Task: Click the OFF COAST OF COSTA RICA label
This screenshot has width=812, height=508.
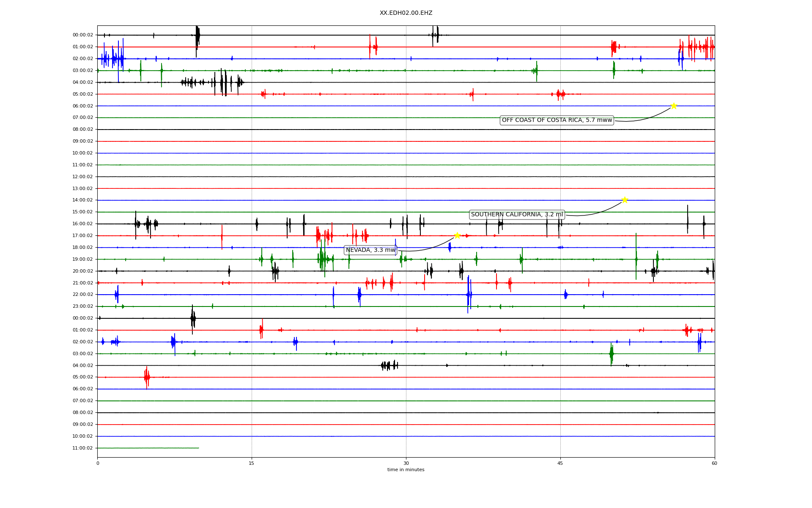Action: 557,120
